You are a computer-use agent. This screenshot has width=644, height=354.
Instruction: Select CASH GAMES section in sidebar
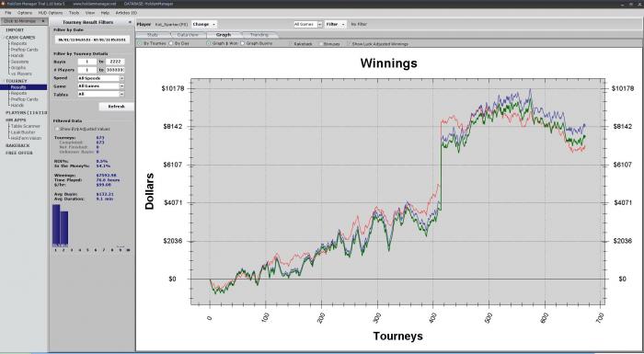pos(20,38)
